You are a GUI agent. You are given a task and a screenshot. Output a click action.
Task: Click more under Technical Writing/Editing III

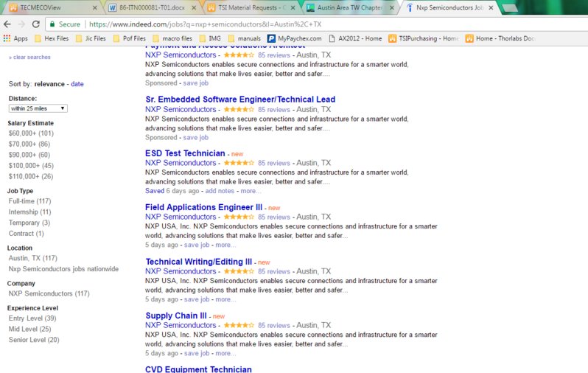pyautogui.click(x=225, y=299)
